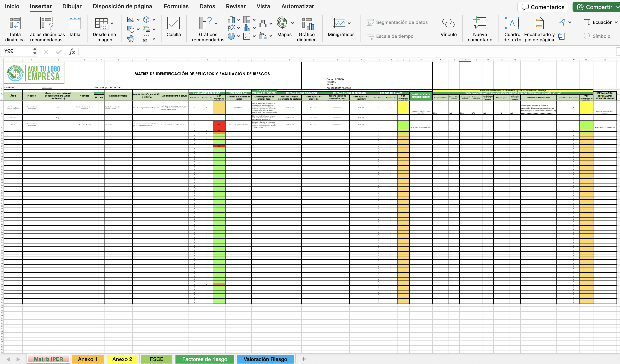The image size is (620, 364).
Task: Insert a 3D model using the cube icon
Action: (146, 19)
